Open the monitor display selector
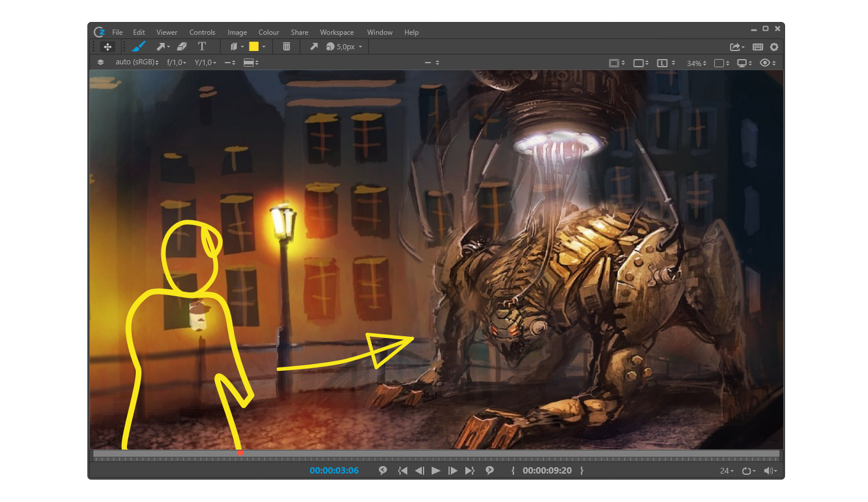The height and width of the screenshot is (502, 868). click(744, 63)
